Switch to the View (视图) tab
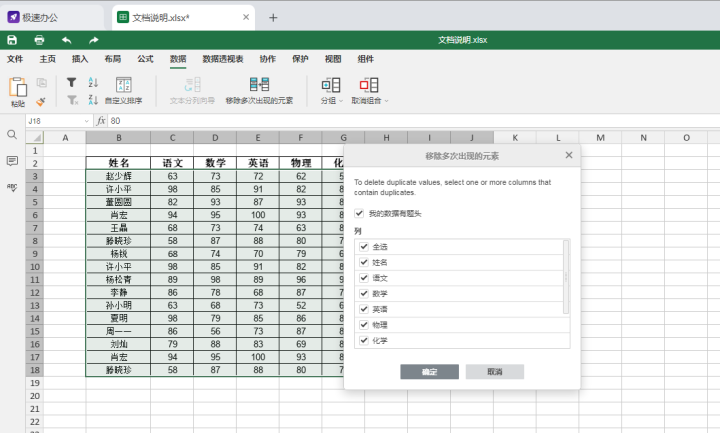The width and height of the screenshot is (720, 433). point(333,59)
